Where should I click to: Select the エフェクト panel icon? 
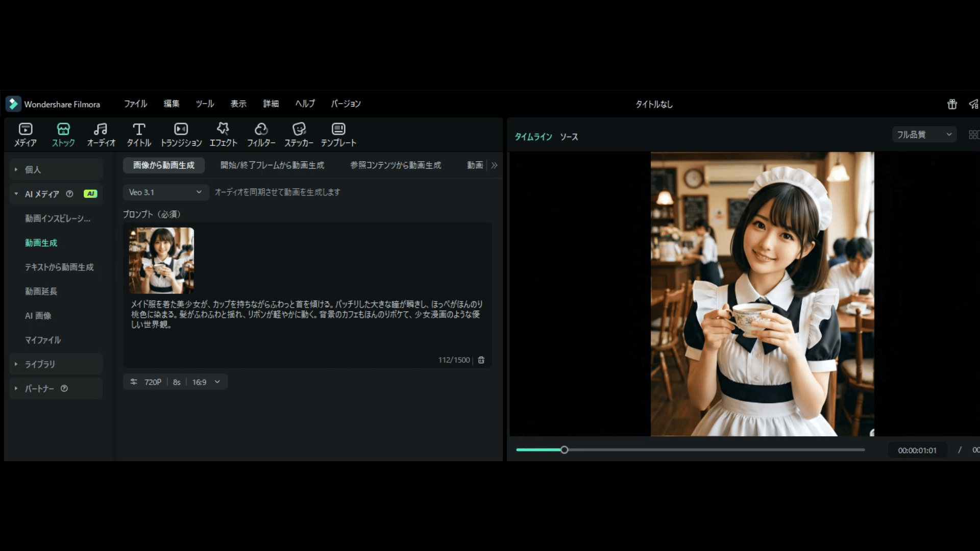point(223,134)
